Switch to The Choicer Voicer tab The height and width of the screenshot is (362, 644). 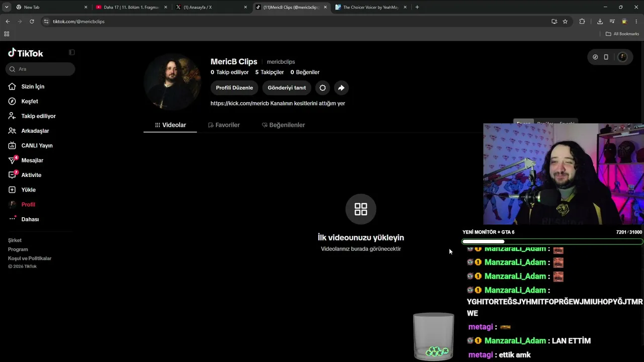pos(371,7)
